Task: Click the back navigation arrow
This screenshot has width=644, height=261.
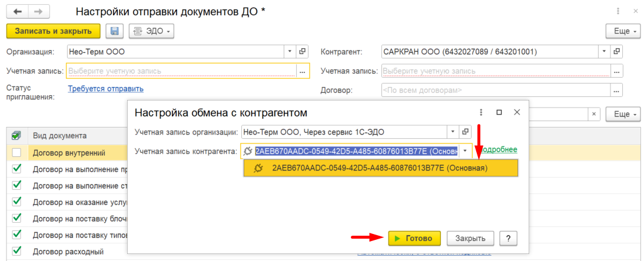Action: coord(18,12)
